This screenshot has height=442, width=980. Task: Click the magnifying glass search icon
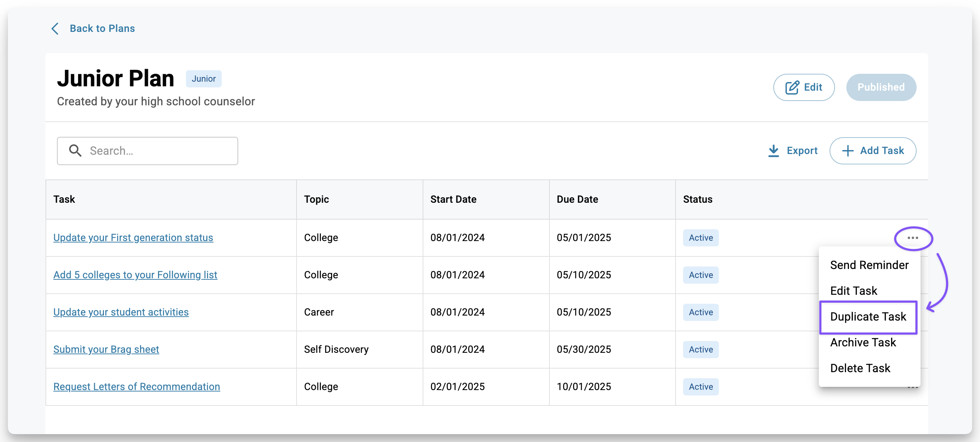coord(75,151)
